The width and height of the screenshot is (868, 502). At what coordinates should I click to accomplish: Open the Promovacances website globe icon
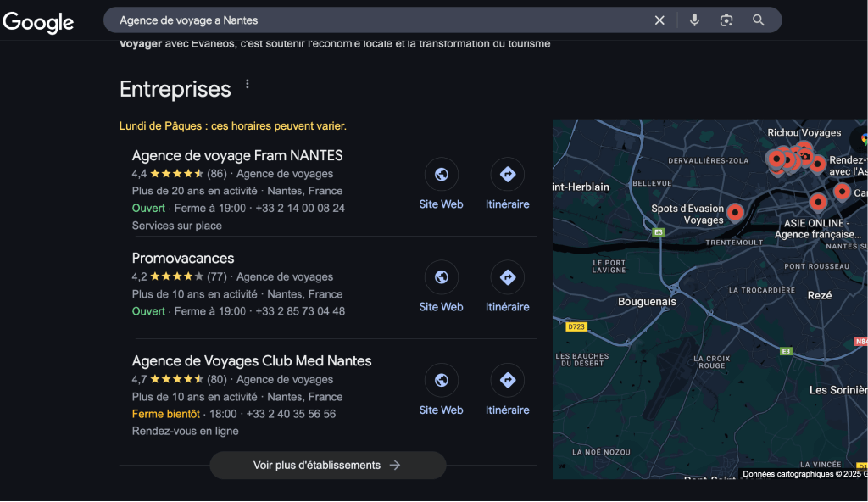(441, 277)
